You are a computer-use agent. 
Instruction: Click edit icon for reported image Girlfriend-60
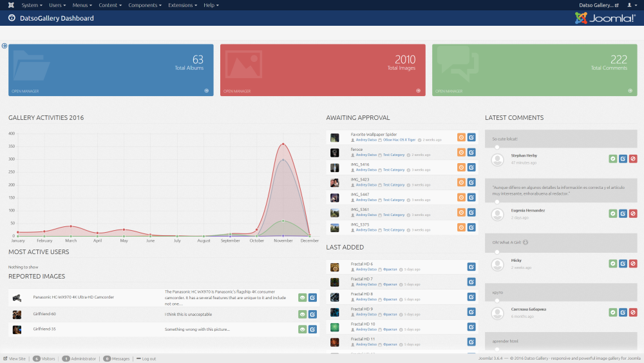coord(312,314)
